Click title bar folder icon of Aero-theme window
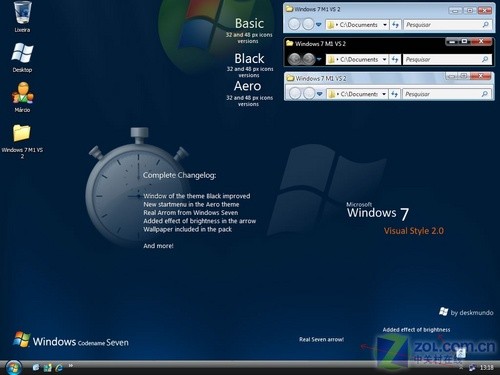This screenshot has width=500, height=375. (x=290, y=78)
